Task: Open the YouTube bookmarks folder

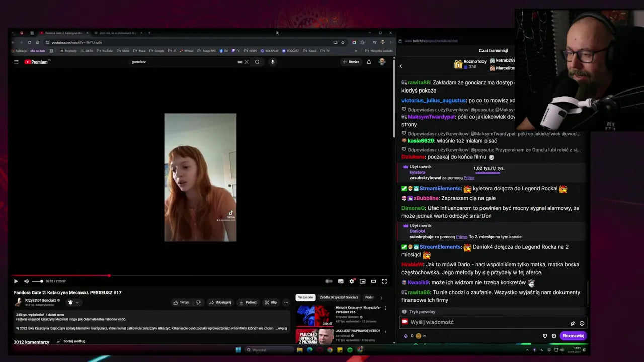Action: coord(105,51)
